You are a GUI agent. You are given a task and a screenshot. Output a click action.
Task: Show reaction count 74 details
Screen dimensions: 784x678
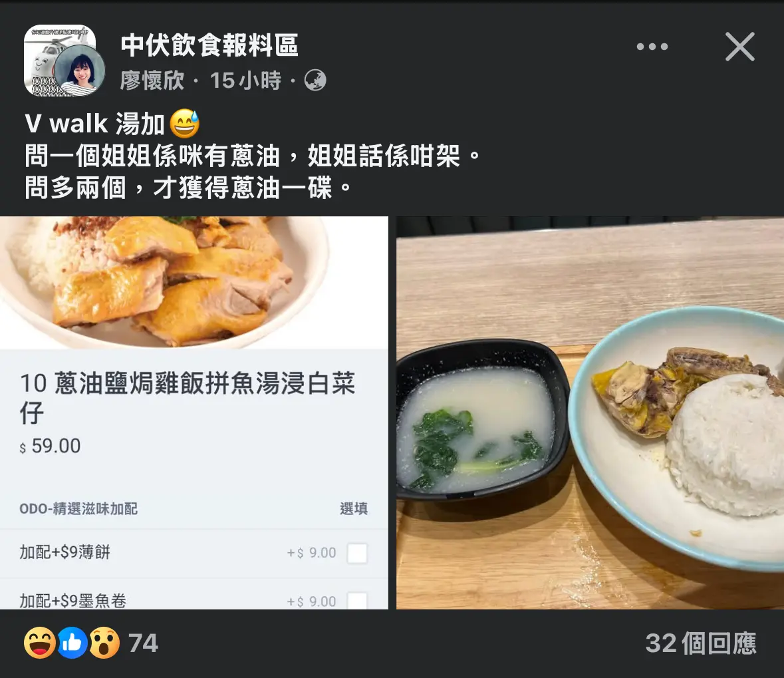pyautogui.click(x=143, y=643)
